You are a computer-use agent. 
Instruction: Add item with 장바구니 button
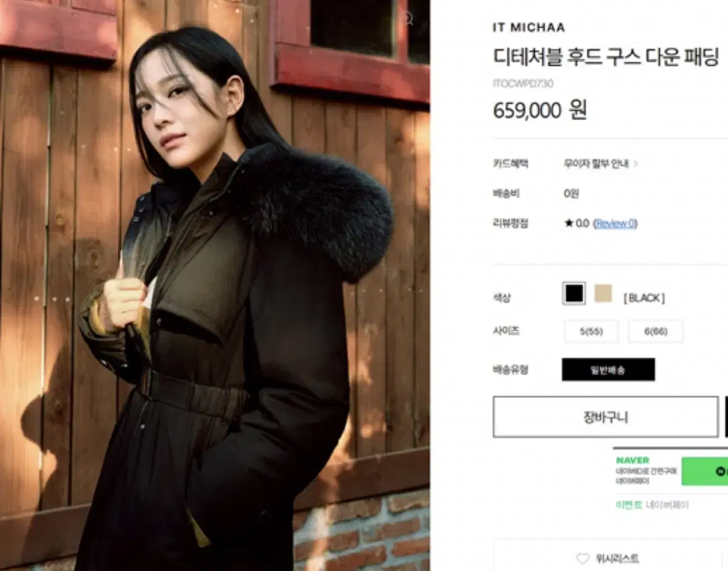pos(605,417)
